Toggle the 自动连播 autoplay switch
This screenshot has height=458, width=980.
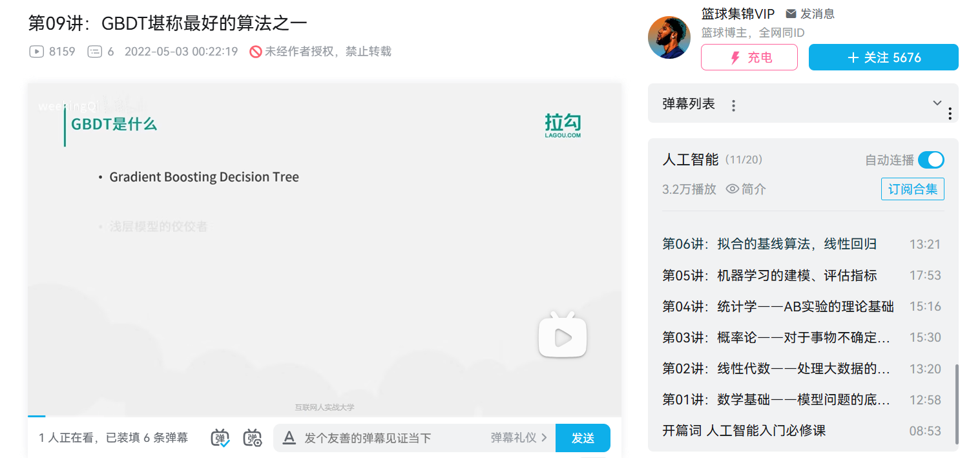coord(931,160)
